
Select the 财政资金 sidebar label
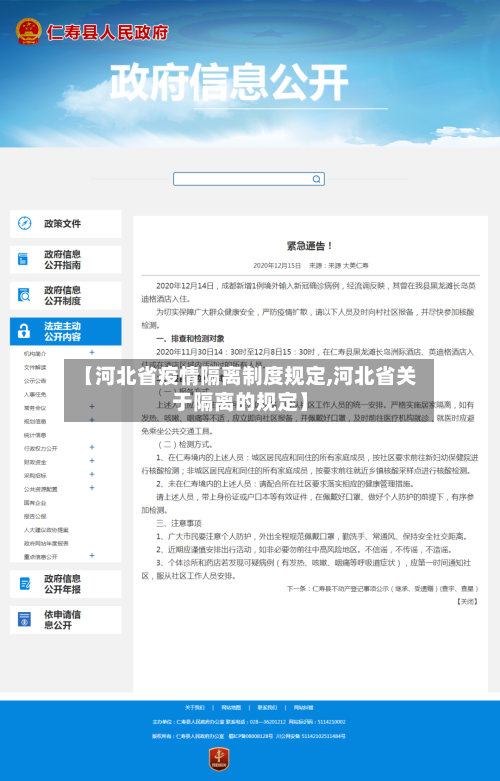[x=35, y=462]
